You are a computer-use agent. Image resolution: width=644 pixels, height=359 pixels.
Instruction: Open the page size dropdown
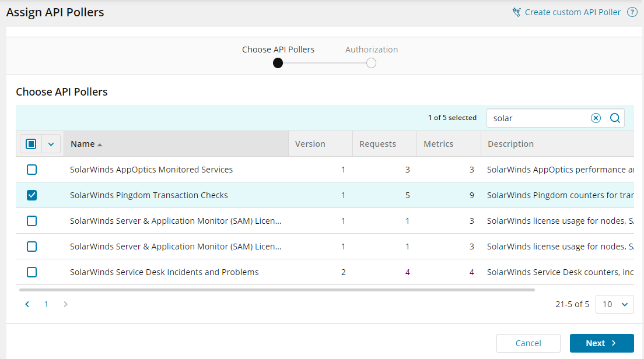click(614, 304)
